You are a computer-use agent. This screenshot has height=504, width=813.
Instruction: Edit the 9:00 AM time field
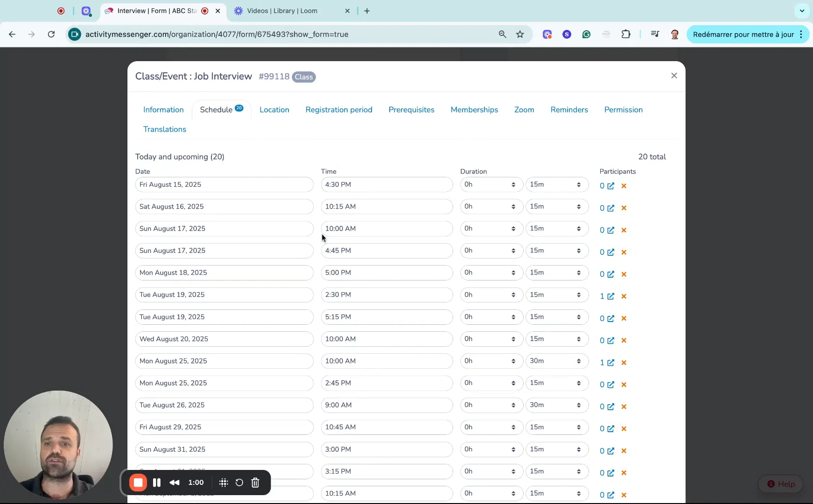click(386, 405)
